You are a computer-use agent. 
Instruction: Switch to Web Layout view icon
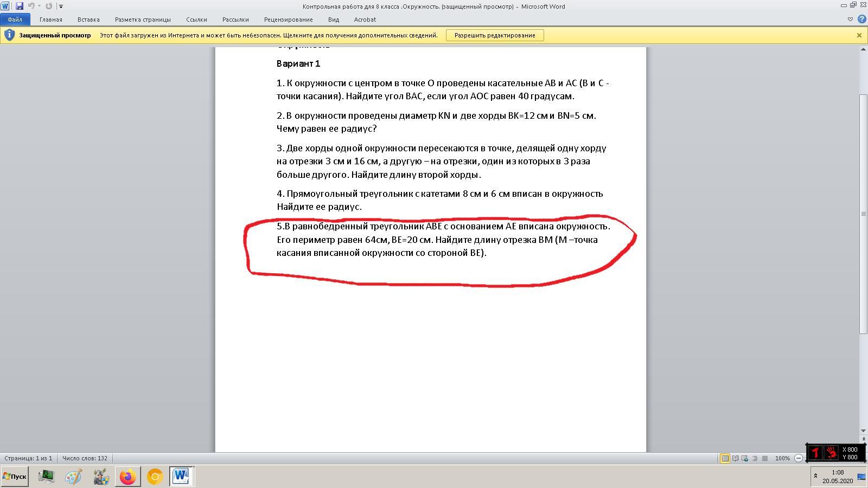pos(745,458)
